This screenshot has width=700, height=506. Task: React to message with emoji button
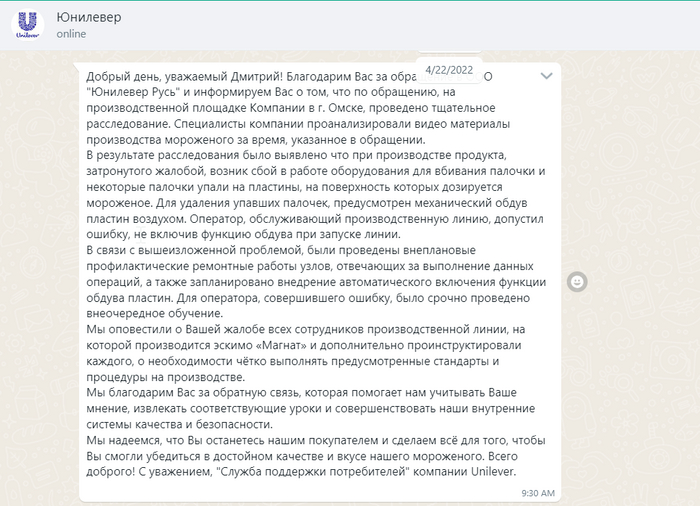pos(577,282)
